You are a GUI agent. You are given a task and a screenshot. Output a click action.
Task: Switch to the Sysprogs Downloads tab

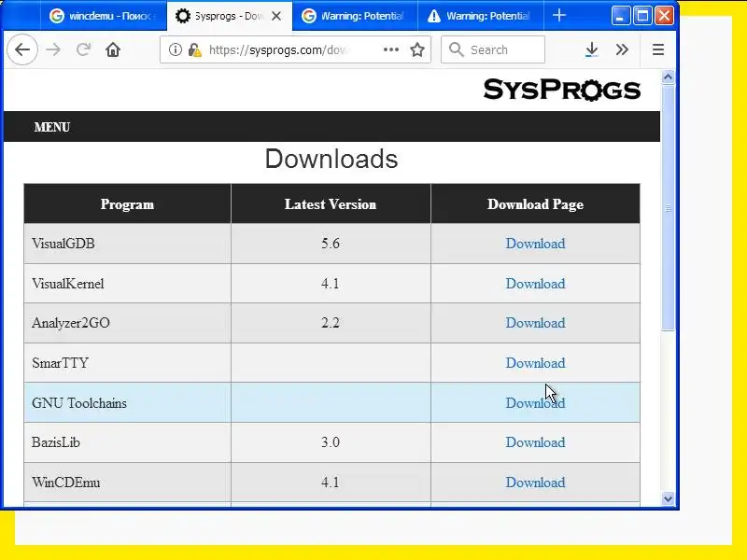(229, 16)
